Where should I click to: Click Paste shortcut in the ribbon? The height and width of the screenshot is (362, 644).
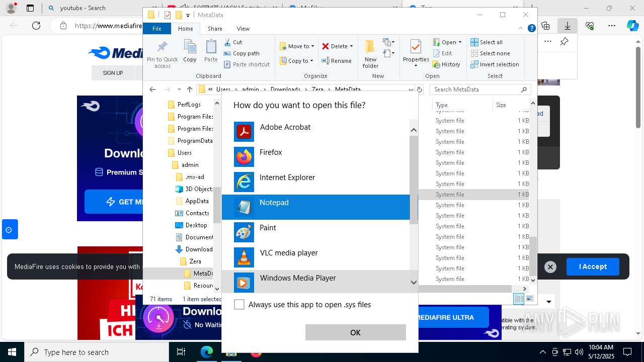pos(247,64)
